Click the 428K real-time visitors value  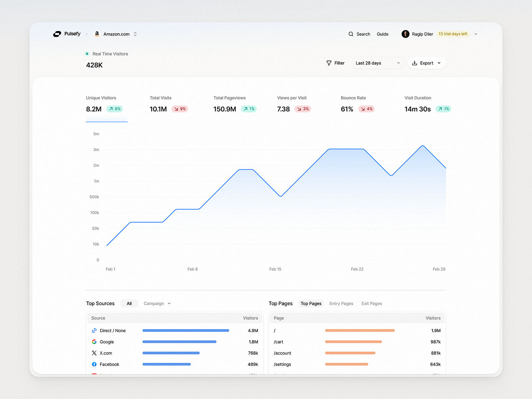pyautogui.click(x=94, y=65)
